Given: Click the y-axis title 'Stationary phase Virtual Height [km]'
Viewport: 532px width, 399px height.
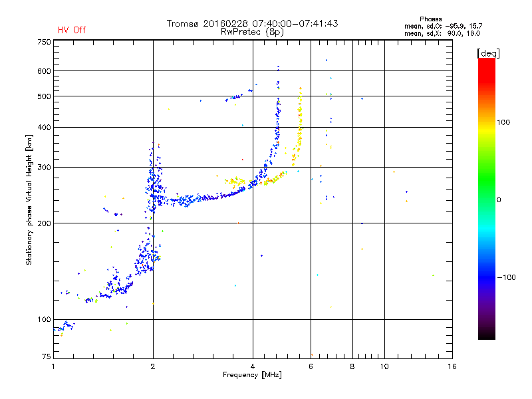Looking at the screenshot, I should click(29, 199).
